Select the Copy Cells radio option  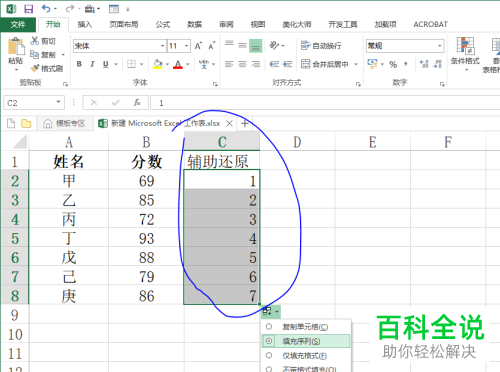(269, 327)
